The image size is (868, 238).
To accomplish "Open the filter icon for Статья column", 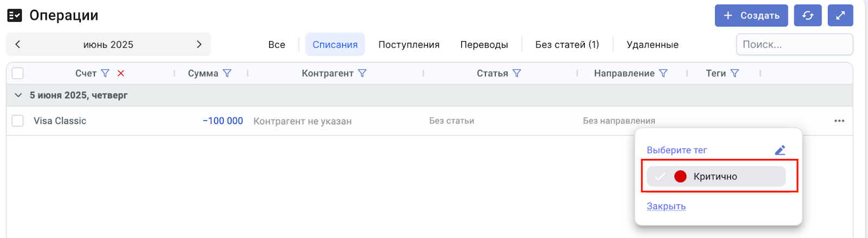I will pyautogui.click(x=517, y=73).
